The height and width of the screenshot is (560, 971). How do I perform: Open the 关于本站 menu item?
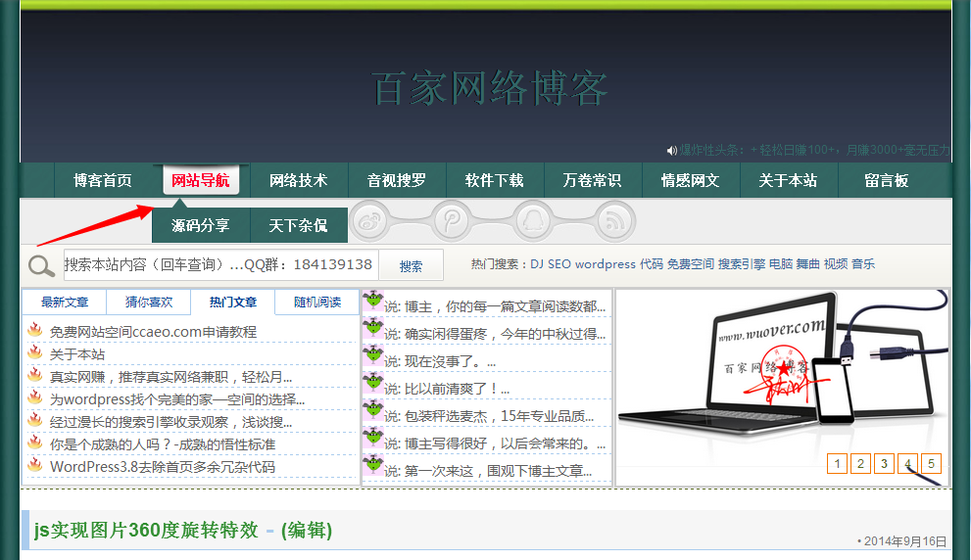[x=788, y=181]
